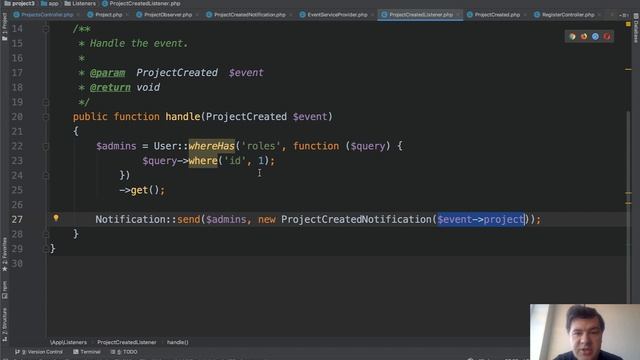Screen dimensions: 640x360
Task: Click the @param doc tag
Action: [107, 73]
